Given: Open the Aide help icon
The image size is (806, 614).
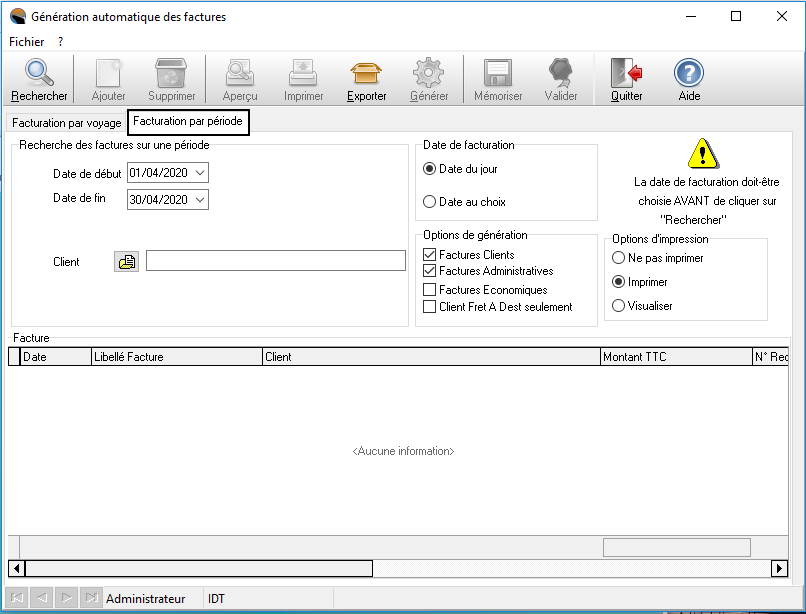Looking at the screenshot, I should tap(688, 74).
